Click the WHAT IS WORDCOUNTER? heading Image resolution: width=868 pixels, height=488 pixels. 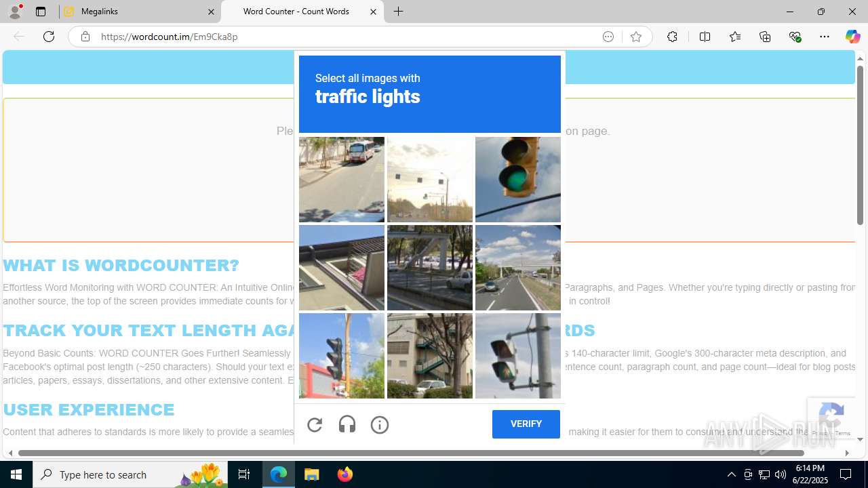tap(121, 265)
